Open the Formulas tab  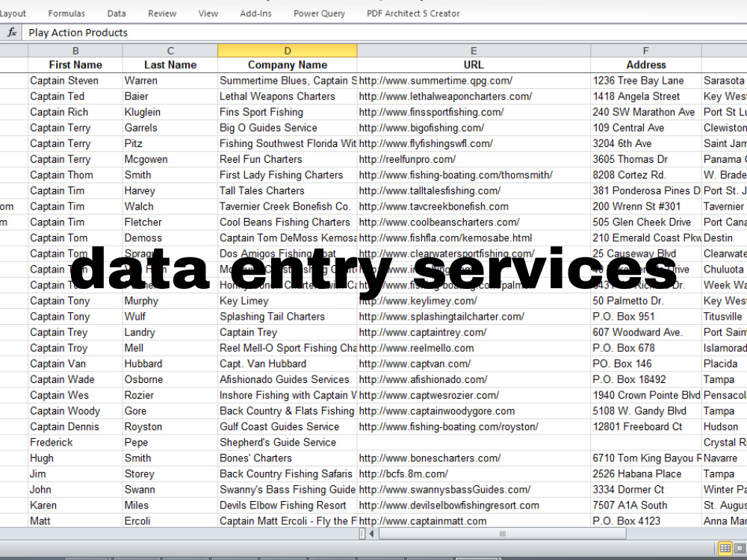[66, 13]
